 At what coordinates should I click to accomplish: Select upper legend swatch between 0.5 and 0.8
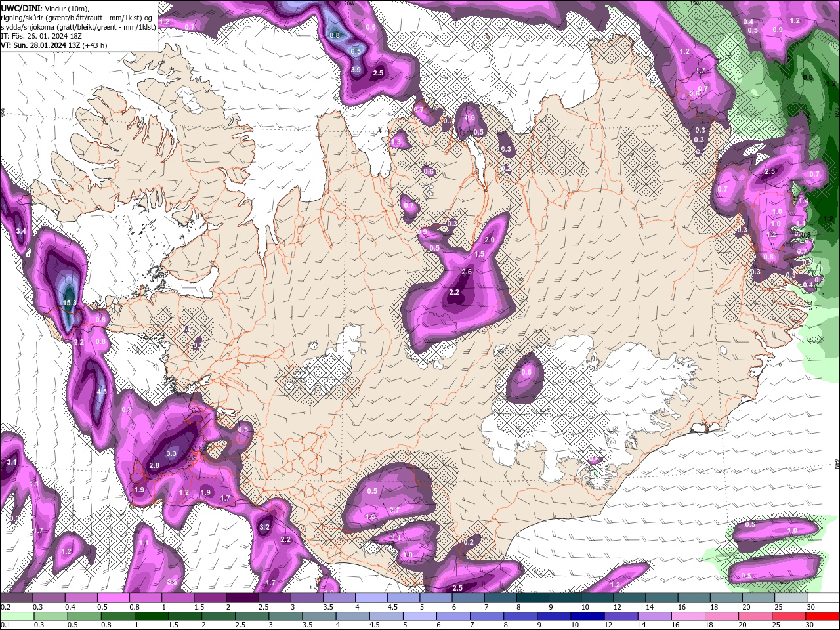pos(114,598)
